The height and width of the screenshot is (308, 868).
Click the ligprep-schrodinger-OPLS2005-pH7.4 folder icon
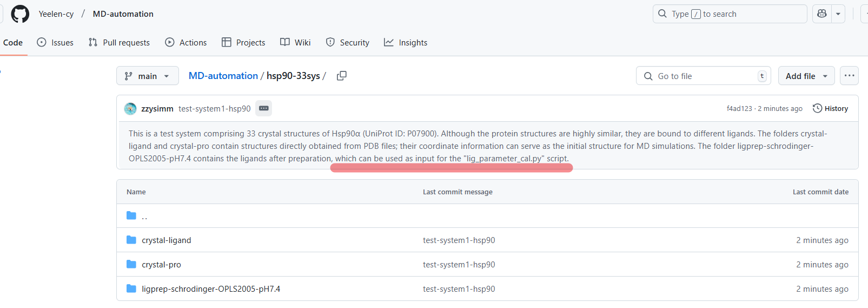131,289
